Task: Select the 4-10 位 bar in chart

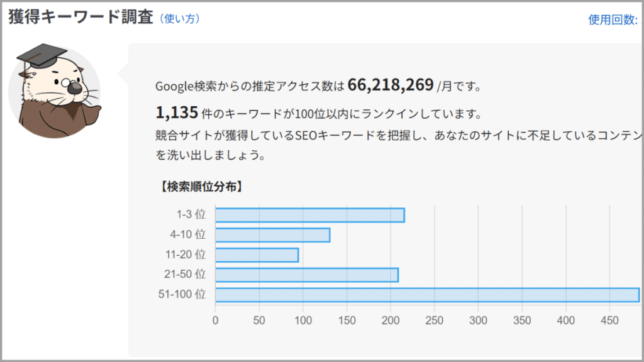Action: tap(272, 235)
